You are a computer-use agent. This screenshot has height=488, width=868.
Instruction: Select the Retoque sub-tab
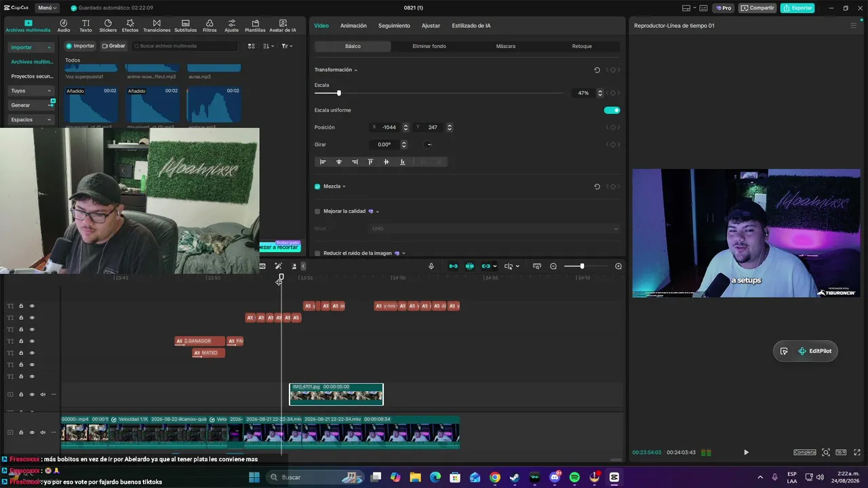[x=582, y=46]
